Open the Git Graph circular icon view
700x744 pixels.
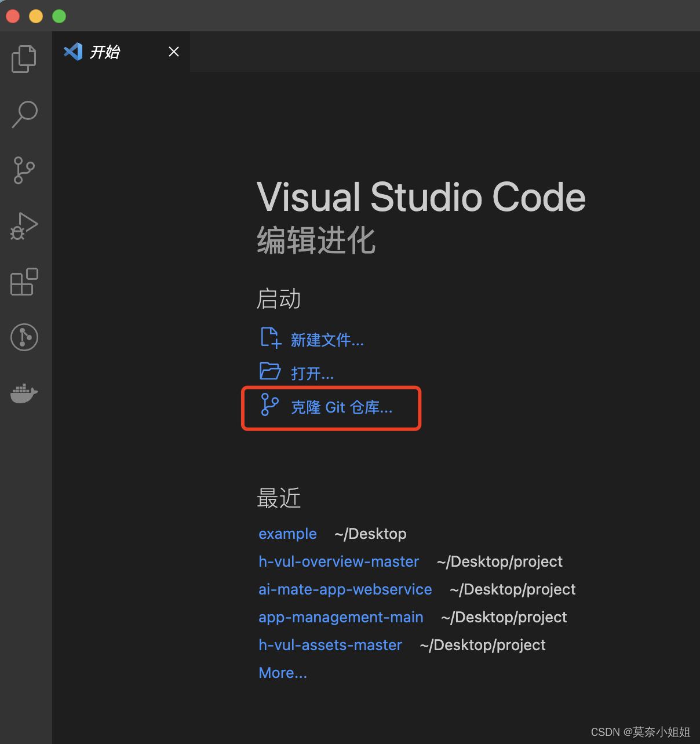coord(24,337)
